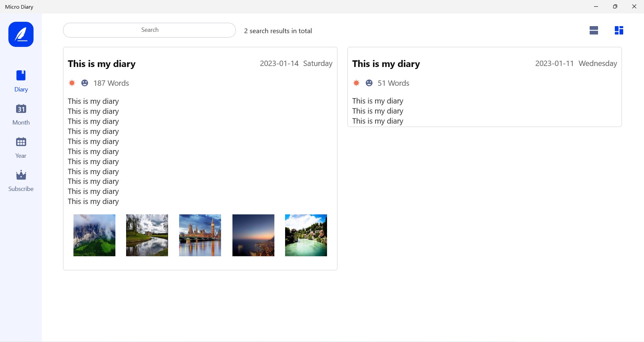
Task: Click inside the Search field
Action: [149, 30]
